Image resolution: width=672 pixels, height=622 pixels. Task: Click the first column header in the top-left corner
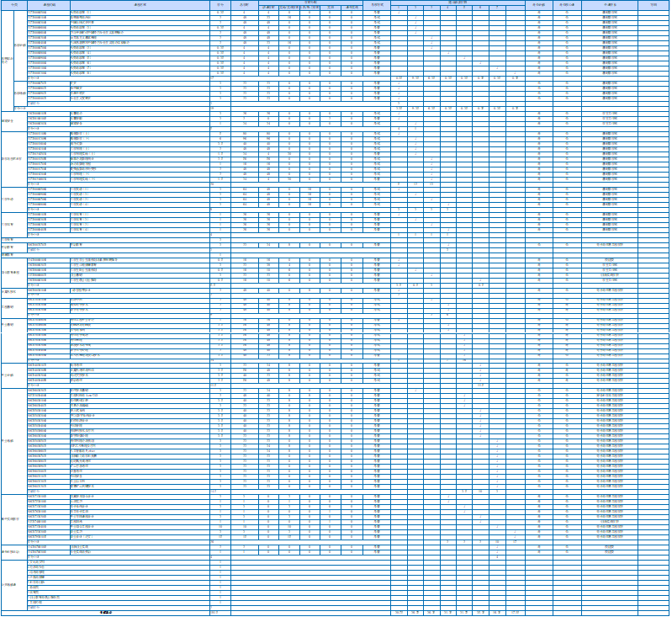[x=13, y=5]
